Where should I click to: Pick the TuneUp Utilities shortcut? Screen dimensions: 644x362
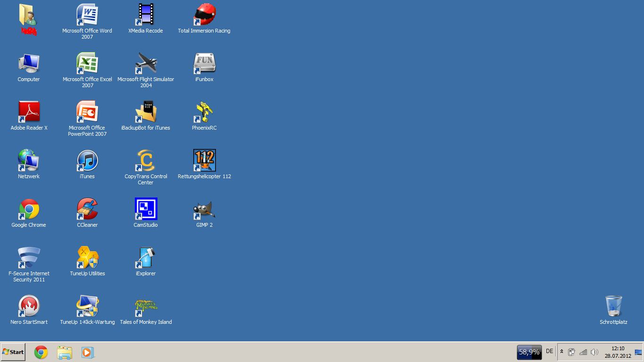click(x=87, y=258)
